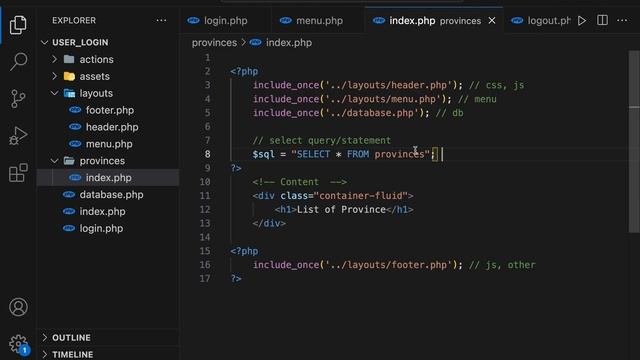
Task: Click the closing </div> tag on line 13
Action: (269, 223)
